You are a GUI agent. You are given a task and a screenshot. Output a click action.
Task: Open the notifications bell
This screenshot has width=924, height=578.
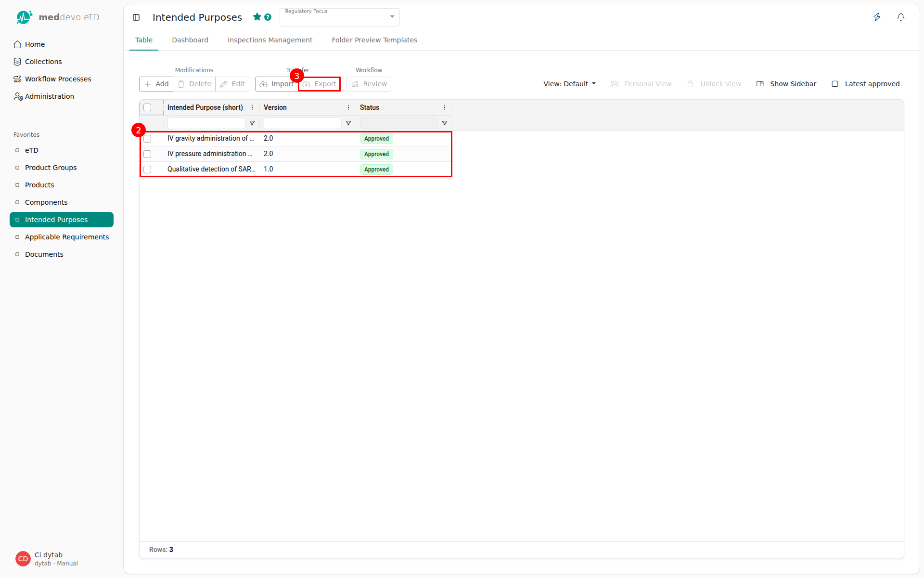[900, 17]
